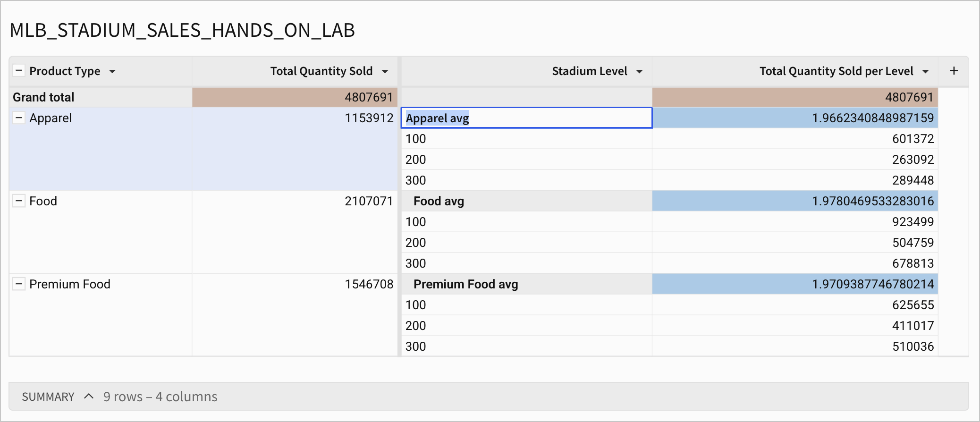Viewport: 980px width, 422px height.
Task: Click the Apparel avg editable cell
Action: pos(526,118)
